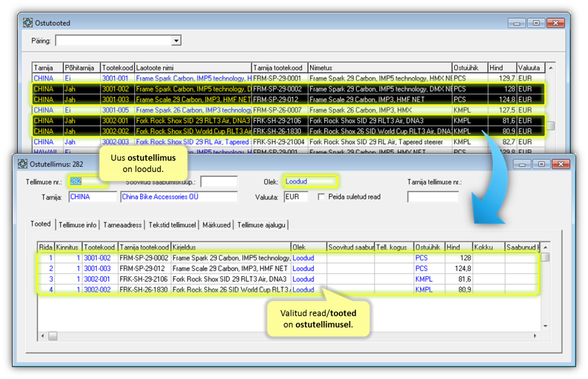Switch to Tekstid tellimusel tab
The height and width of the screenshot is (379, 588).
[172, 225]
